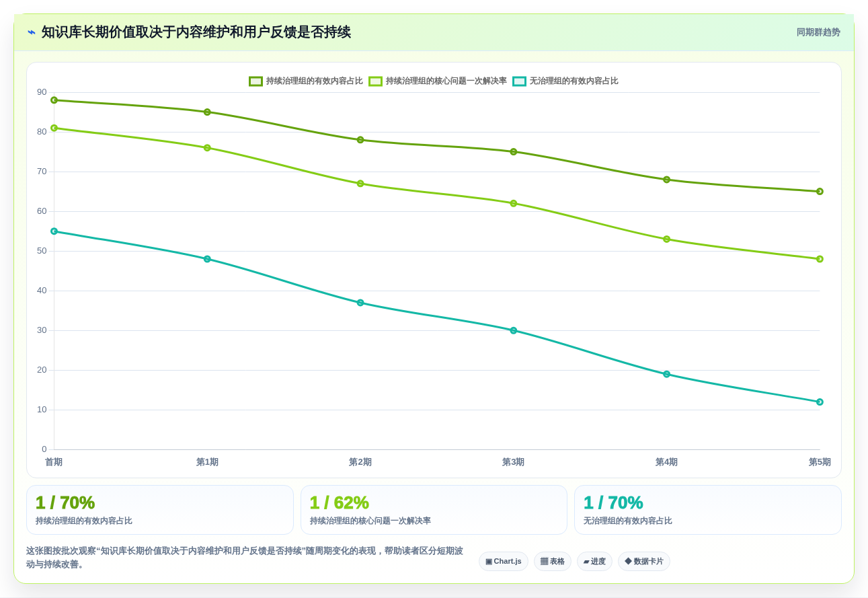Viewport: 868px width, 598px height.
Task: Click the chart title heading text
Action: [x=196, y=32]
